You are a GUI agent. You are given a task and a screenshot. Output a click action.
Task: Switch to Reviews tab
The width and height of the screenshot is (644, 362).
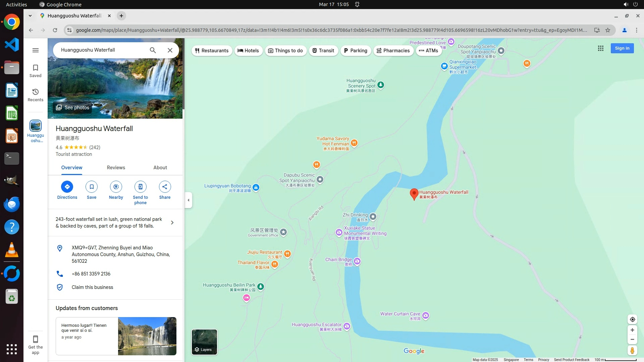pyautogui.click(x=116, y=168)
